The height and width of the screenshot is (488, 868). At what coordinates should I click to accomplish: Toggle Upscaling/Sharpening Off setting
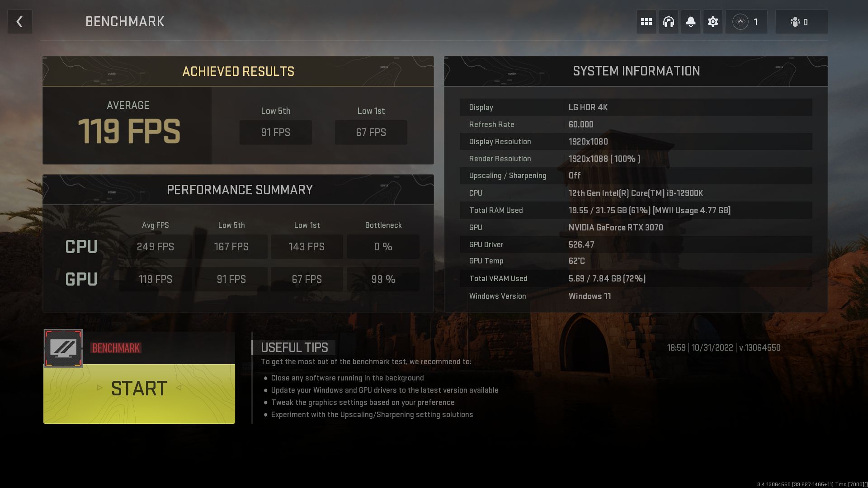[x=574, y=175]
